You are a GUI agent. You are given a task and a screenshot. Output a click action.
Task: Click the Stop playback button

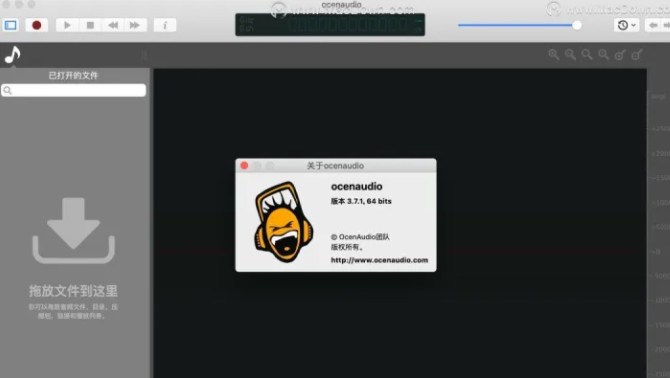coord(90,25)
